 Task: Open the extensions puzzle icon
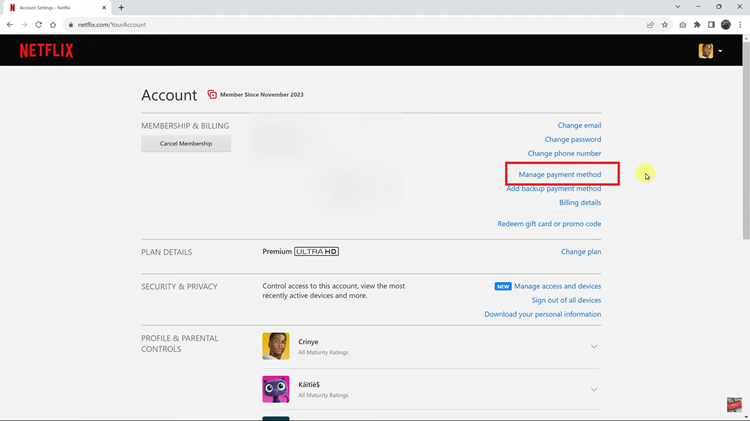(697, 25)
